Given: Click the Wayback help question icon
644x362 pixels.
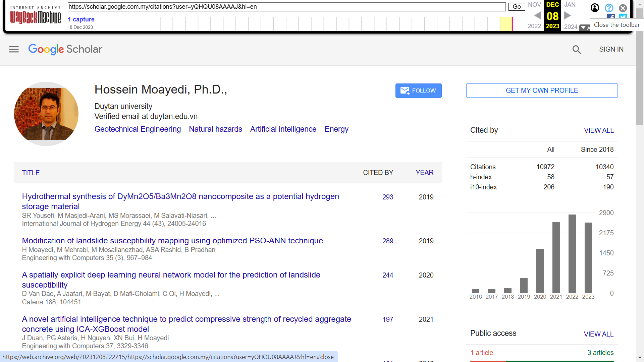Looking at the screenshot, I should (609, 8).
